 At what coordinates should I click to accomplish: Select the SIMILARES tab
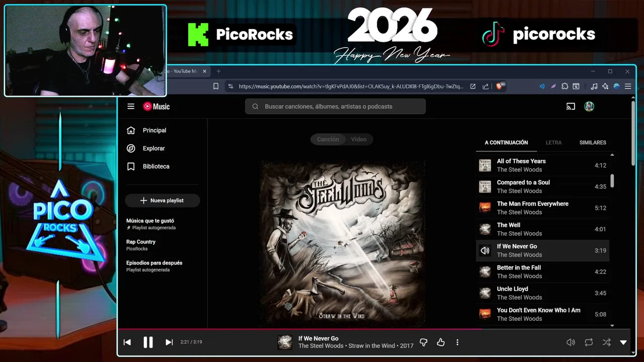point(593,143)
